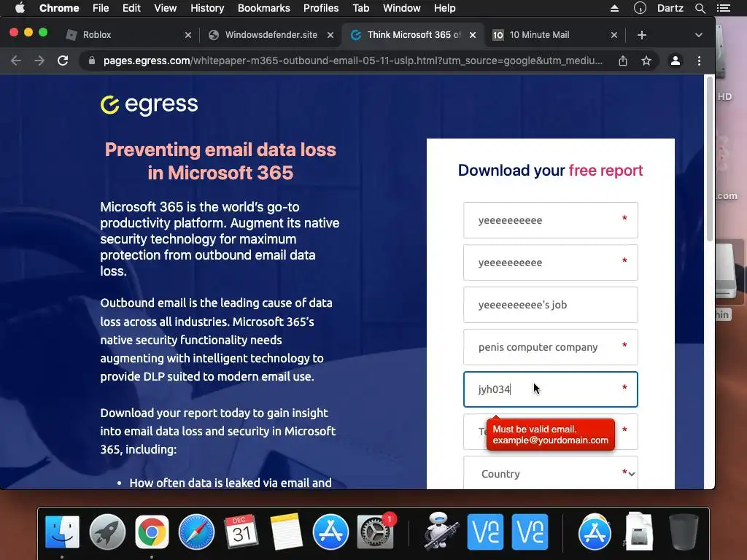Open the Country dropdown
Viewport: 747px width, 560px height.
(x=550, y=472)
